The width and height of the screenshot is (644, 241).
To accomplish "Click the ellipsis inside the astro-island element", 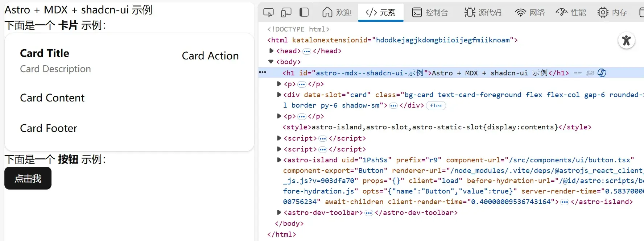I will 565,202.
